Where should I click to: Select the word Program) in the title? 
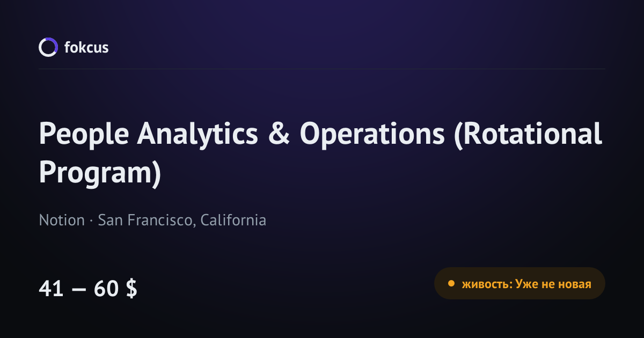pyautogui.click(x=100, y=174)
